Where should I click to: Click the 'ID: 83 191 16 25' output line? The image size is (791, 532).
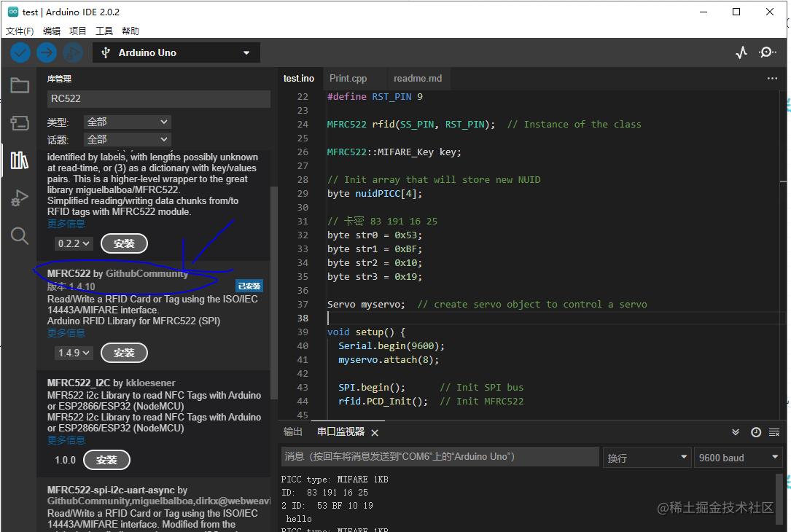point(325,493)
